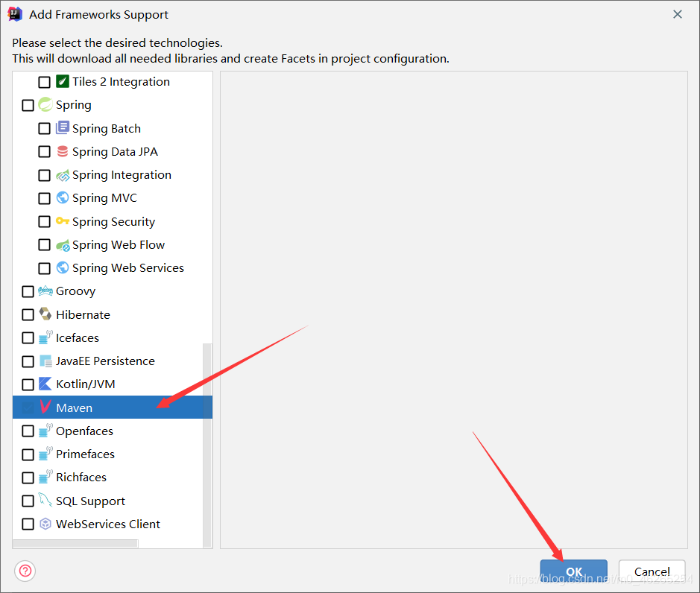Image resolution: width=700 pixels, height=593 pixels.
Task: Enable the Spring MVC checkbox
Action: [45, 198]
